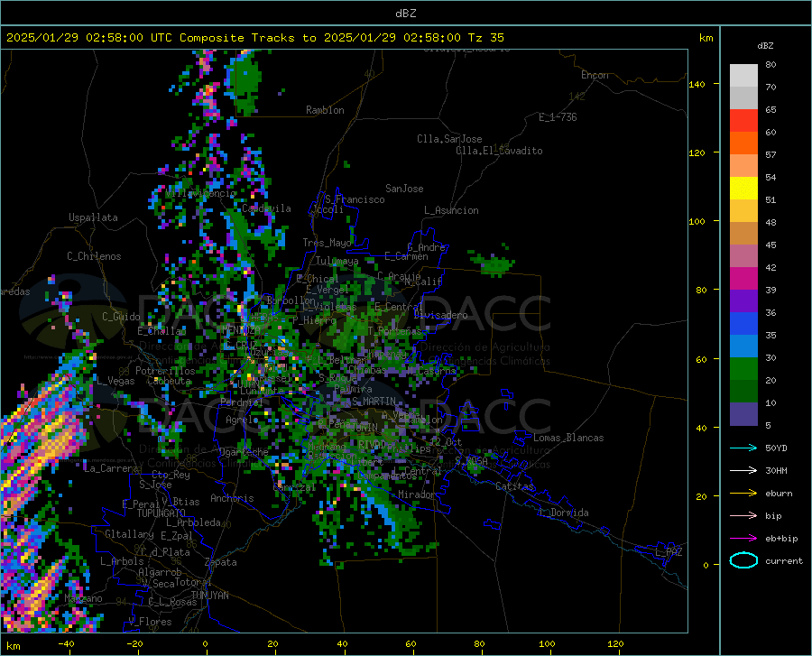812x656 pixels.
Task: Click the 'Clla.SanJose' map label
Action: coord(449,139)
